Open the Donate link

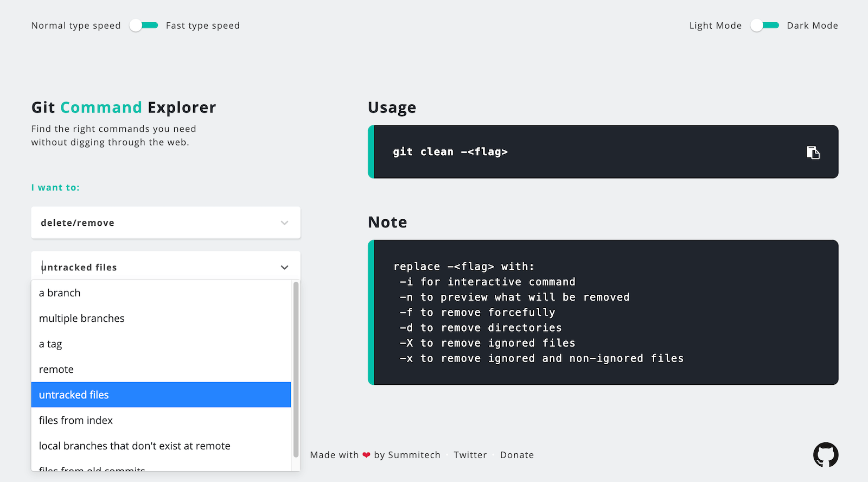517,455
